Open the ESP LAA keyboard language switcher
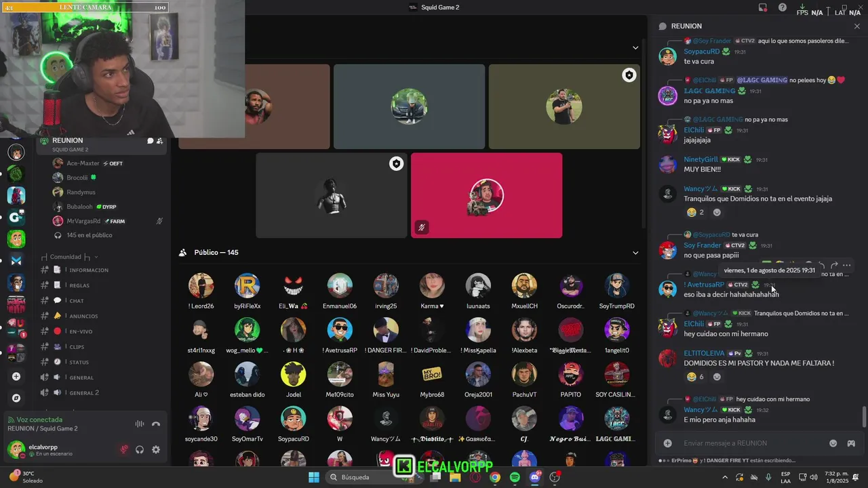This screenshot has height=488, width=868. (786, 477)
